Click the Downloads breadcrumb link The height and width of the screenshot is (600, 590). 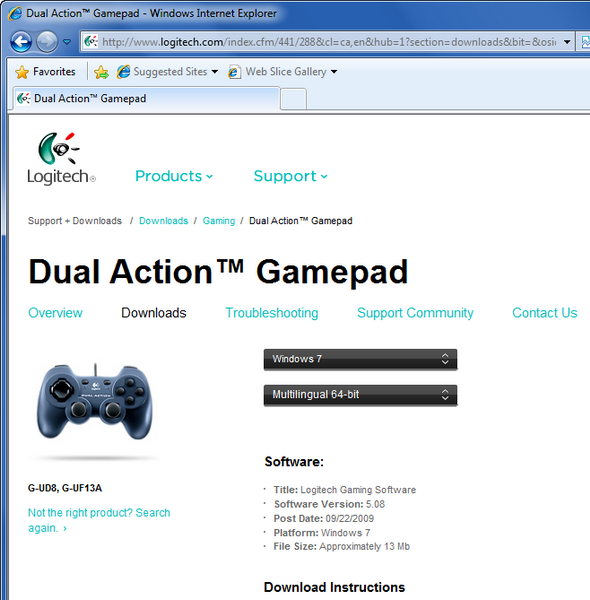(163, 221)
